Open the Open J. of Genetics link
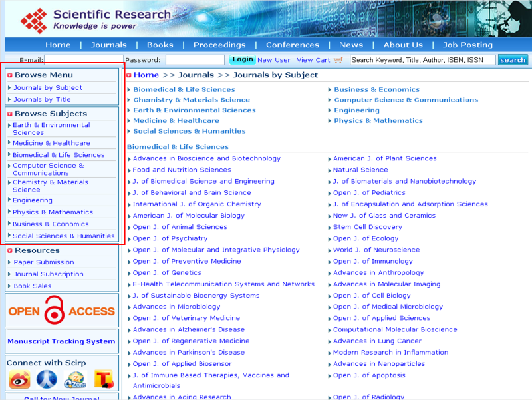532x400 pixels. point(167,272)
